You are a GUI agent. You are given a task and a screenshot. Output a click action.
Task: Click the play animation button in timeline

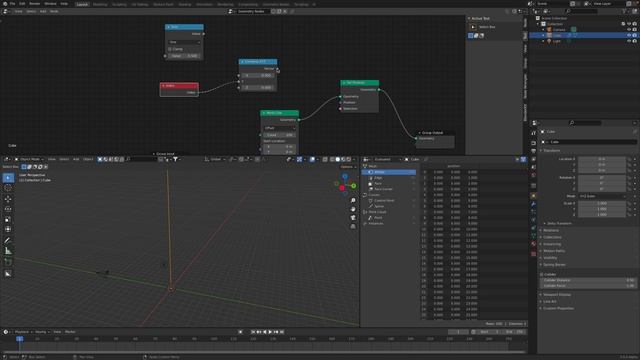click(x=270, y=332)
